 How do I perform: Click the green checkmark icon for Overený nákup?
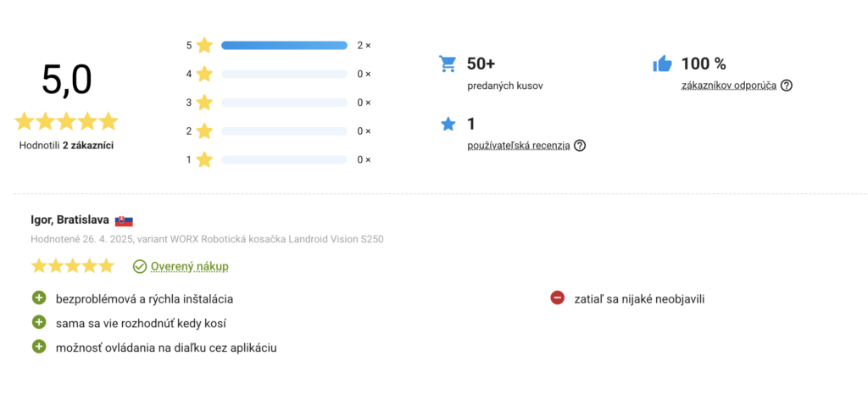point(140,266)
